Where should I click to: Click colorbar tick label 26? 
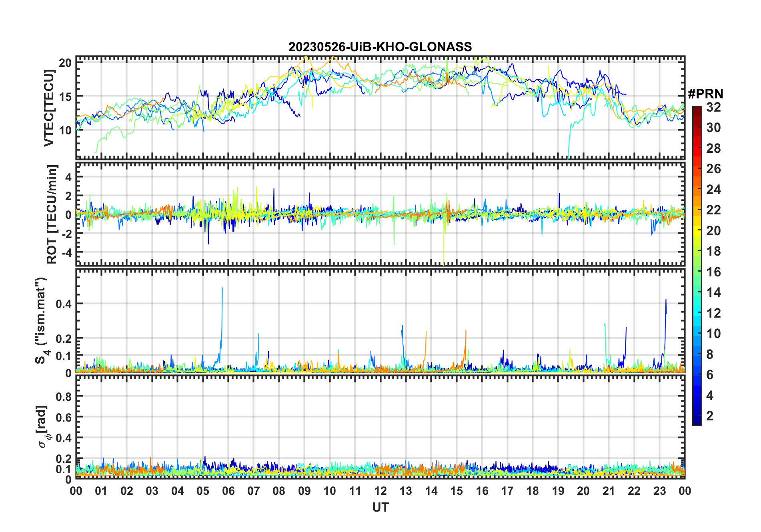click(x=713, y=169)
